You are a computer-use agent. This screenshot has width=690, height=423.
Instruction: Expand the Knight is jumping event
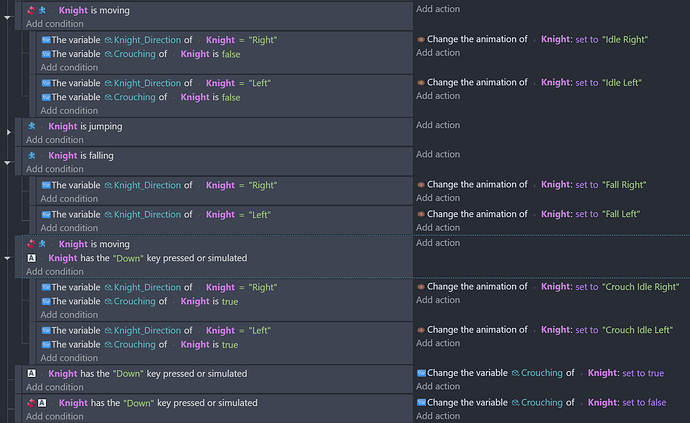click(8, 132)
